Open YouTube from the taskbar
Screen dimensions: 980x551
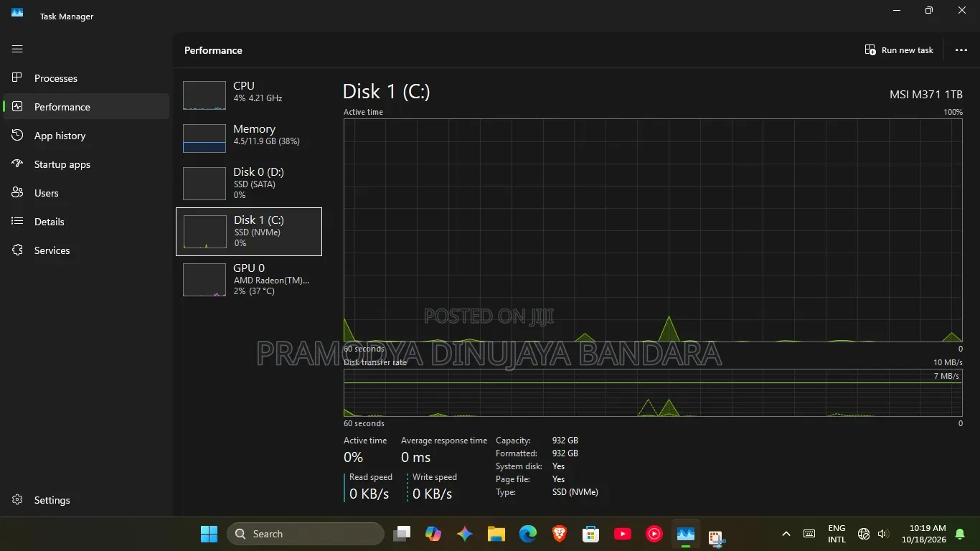(623, 534)
